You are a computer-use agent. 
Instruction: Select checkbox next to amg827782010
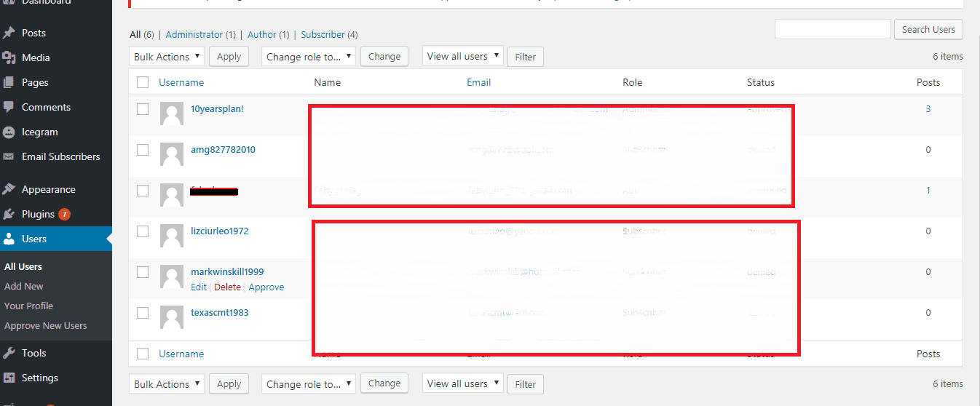(143, 150)
